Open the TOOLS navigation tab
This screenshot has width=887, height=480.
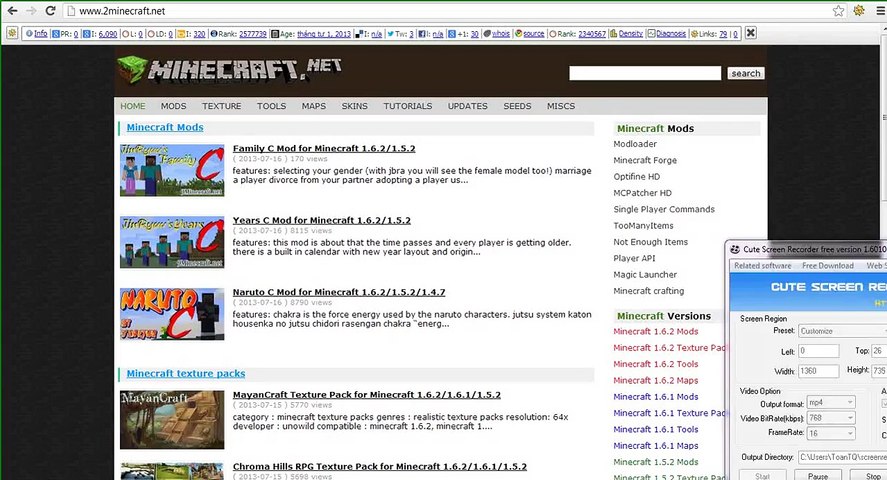272,106
